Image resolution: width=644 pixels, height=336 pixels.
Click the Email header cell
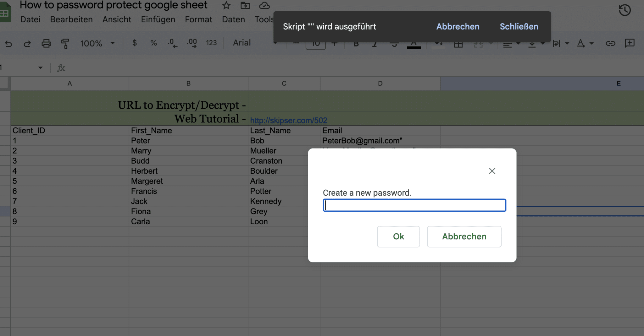(380, 131)
